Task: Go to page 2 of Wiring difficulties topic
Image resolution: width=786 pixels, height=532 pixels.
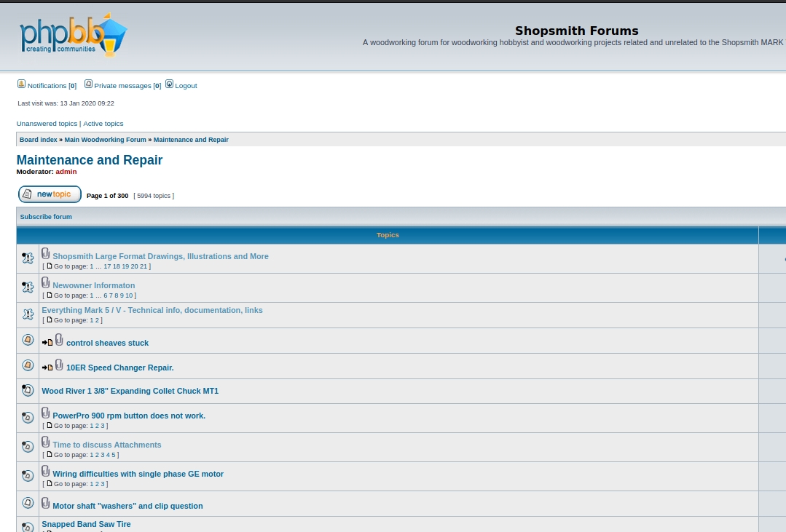Action: tap(97, 484)
